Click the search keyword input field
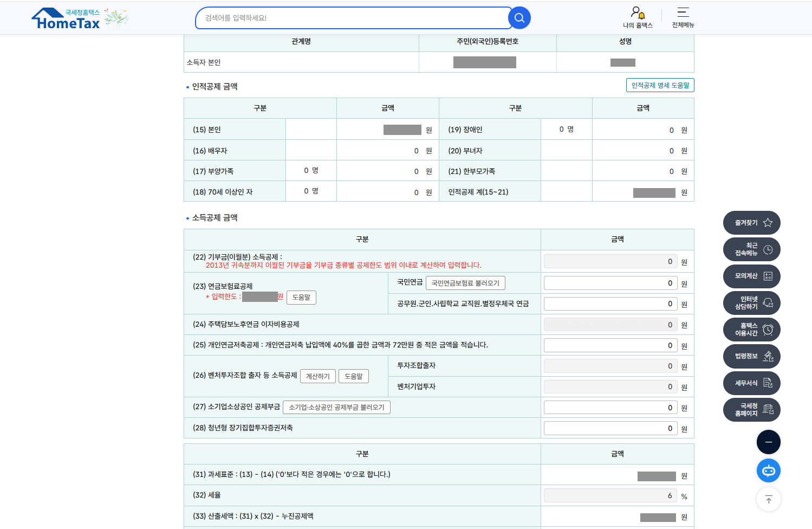812x529 pixels. pyautogui.click(x=352, y=17)
